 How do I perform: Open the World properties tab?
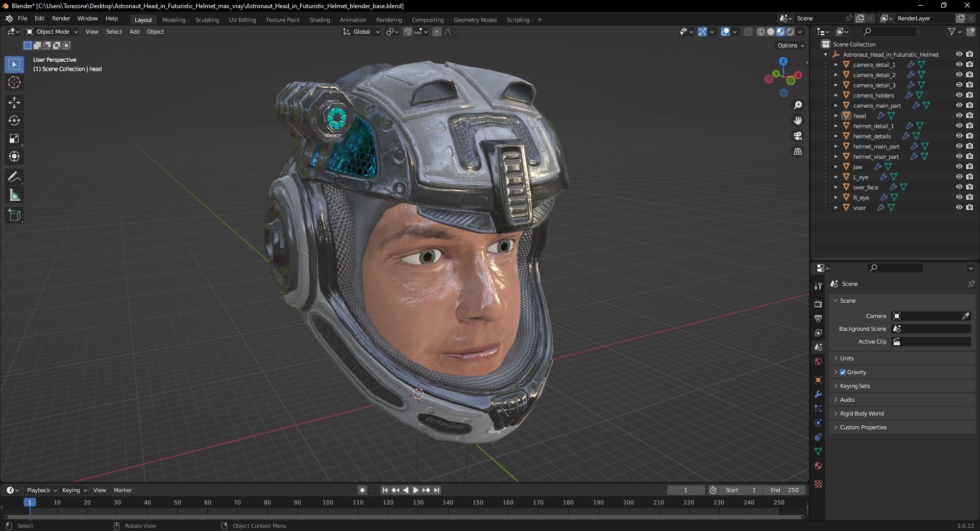818,361
